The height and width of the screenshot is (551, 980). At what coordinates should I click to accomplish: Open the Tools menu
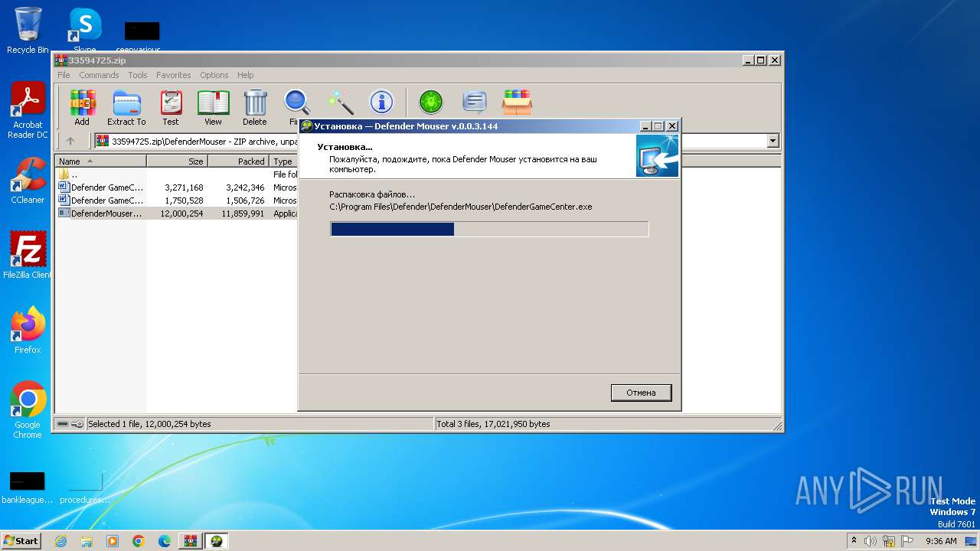pyautogui.click(x=138, y=75)
